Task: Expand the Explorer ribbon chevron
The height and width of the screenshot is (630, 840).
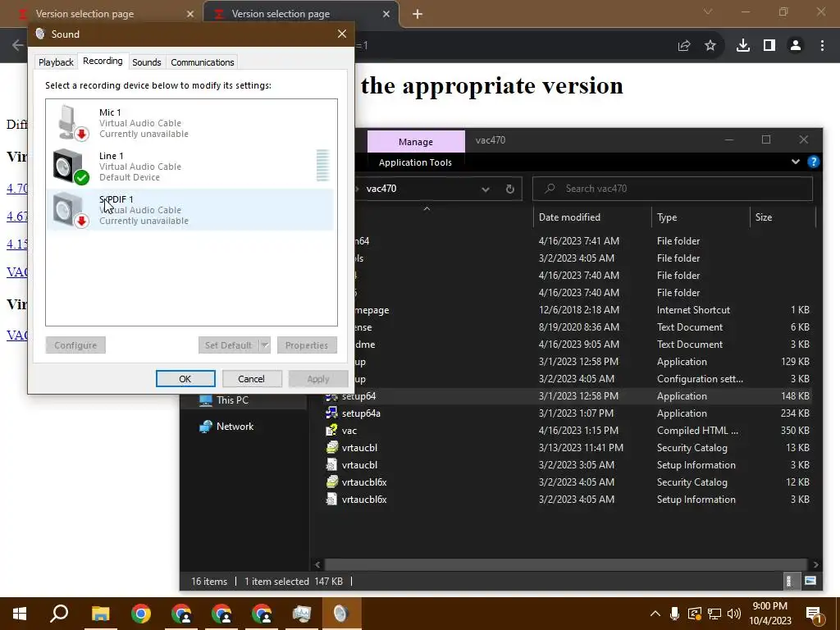Action: (796, 162)
